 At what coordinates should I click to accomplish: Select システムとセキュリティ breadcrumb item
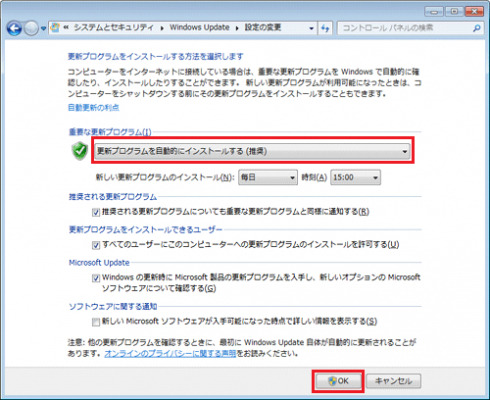tap(113, 28)
